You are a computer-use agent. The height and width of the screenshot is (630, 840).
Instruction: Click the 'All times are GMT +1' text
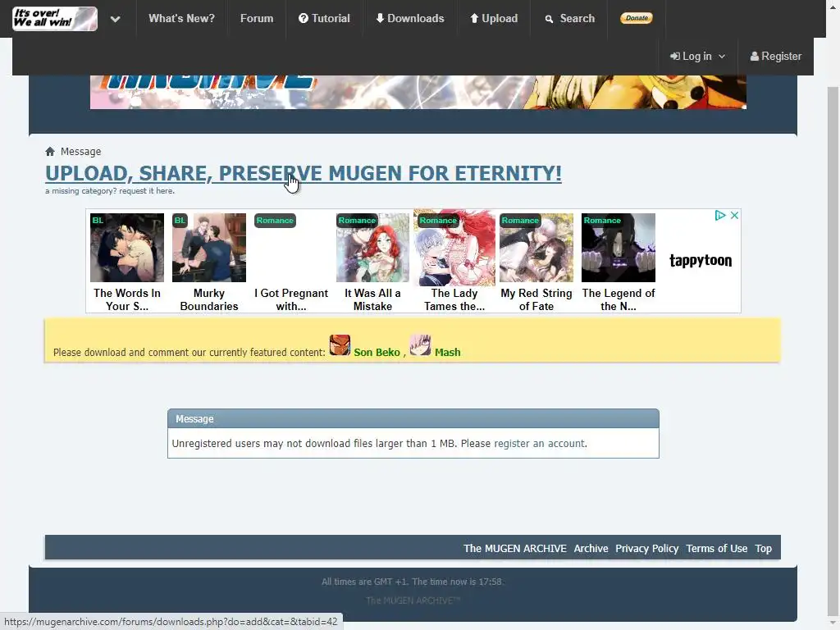coord(363,582)
